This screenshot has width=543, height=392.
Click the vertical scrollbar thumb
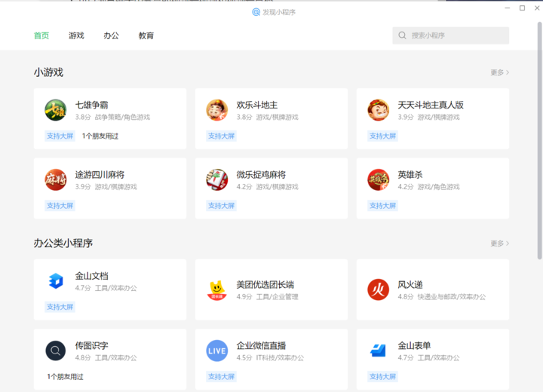[x=539, y=140]
